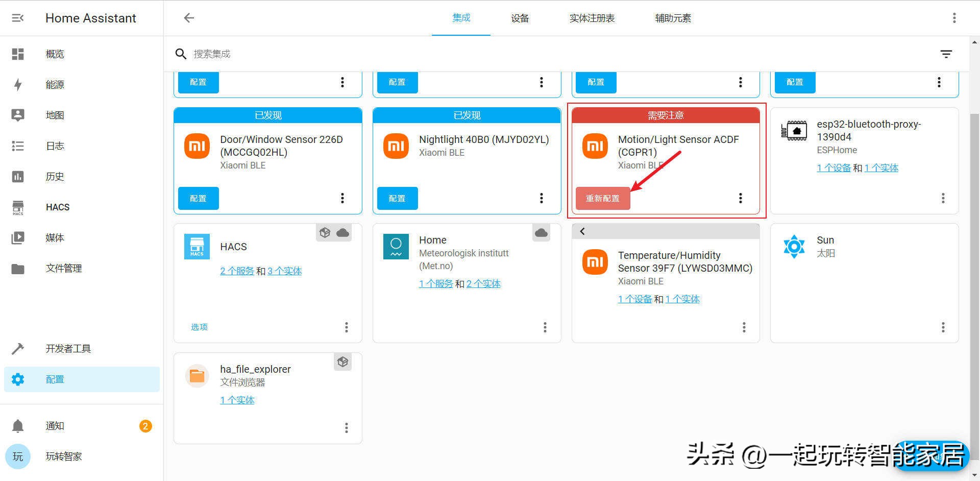Switch to the 实体注册表 tab
Image resolution: width=980 pixels, height=481 pixels.
[x=592, y=18]
